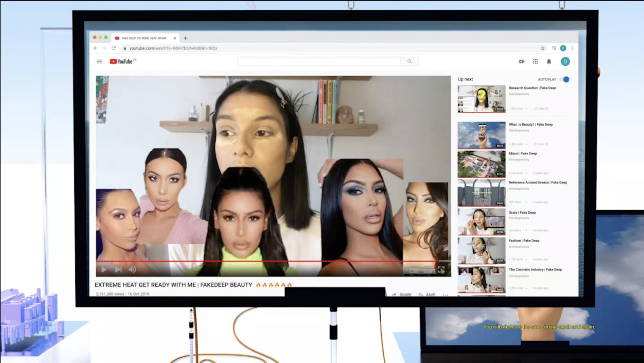Go back with the browser back arrow
The height and width of the screenshot is (363, 644).
tap(96, 48)
